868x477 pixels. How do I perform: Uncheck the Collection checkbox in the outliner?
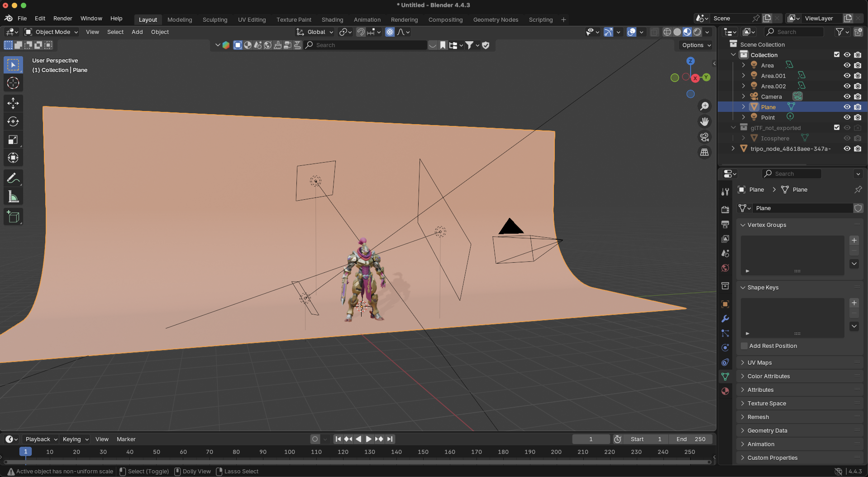836,54
